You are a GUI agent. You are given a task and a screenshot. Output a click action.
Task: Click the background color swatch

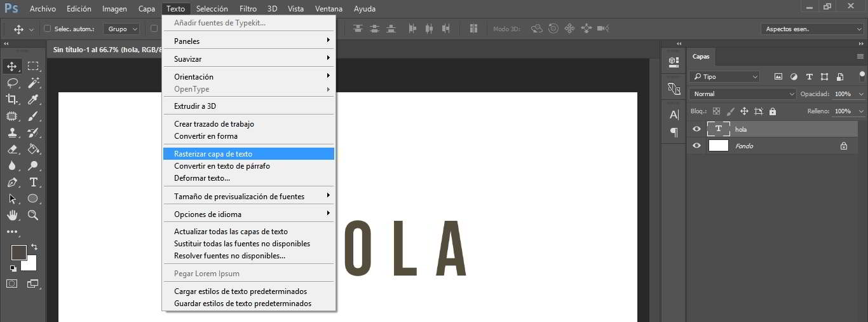coord(31,265)
